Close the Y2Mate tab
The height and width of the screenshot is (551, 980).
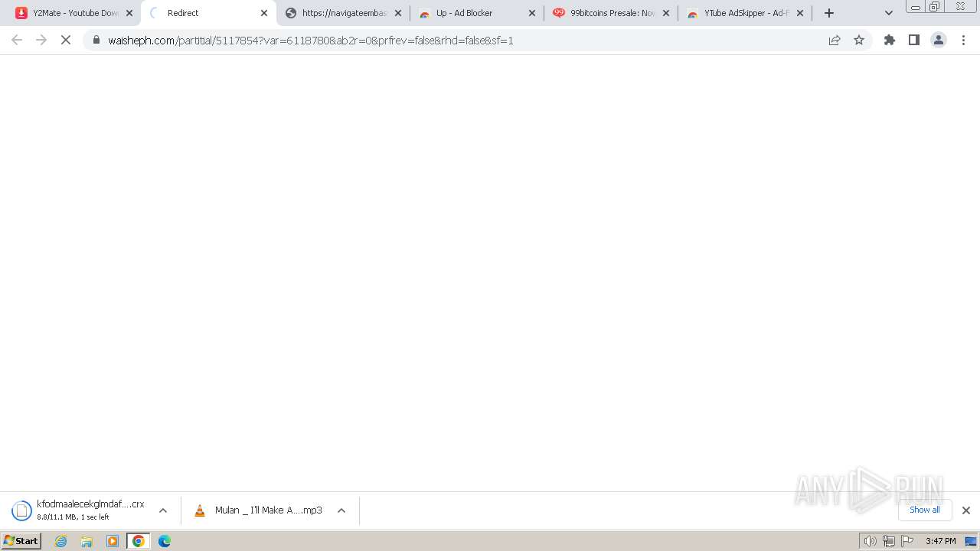coord(129,13)
